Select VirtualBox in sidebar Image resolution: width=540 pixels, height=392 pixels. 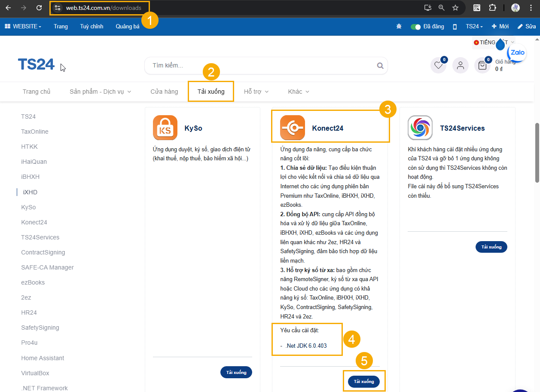pos(35,373)
